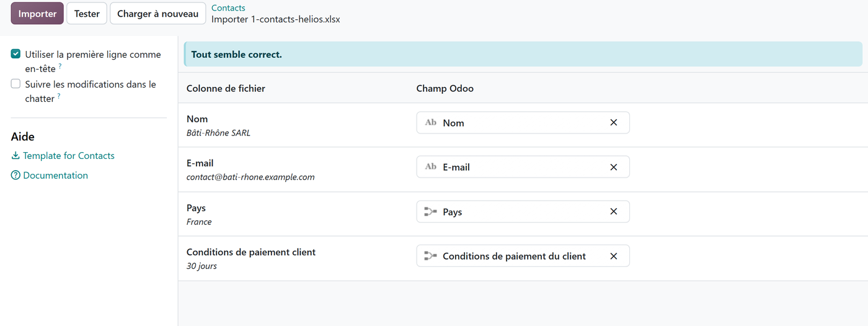Screen dimensions: 868x326
Task: Click relation icon beside Conditions de paiement du client
Action: [x=431, y=256]
